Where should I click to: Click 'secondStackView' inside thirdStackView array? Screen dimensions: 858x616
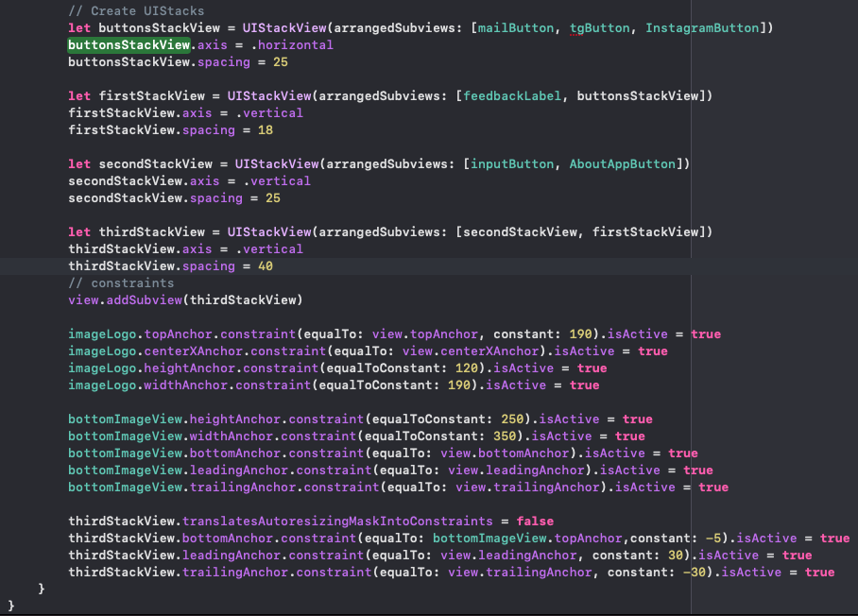520,231
